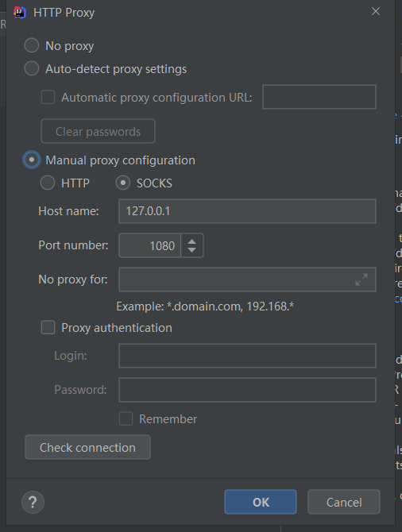
Task: Enable the Proxy authentication checkbox
Action: (48, 328)
